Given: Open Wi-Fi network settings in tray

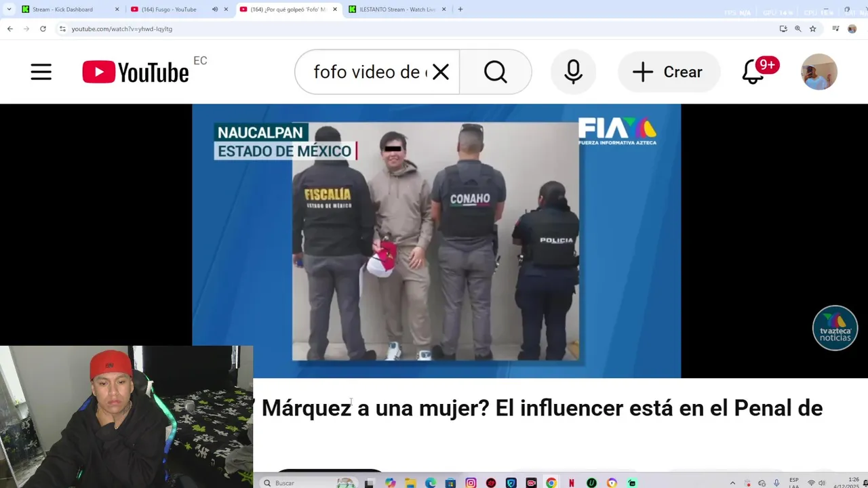Looking at the screenshot, I should pyautogui.click(x=811, y=483).
